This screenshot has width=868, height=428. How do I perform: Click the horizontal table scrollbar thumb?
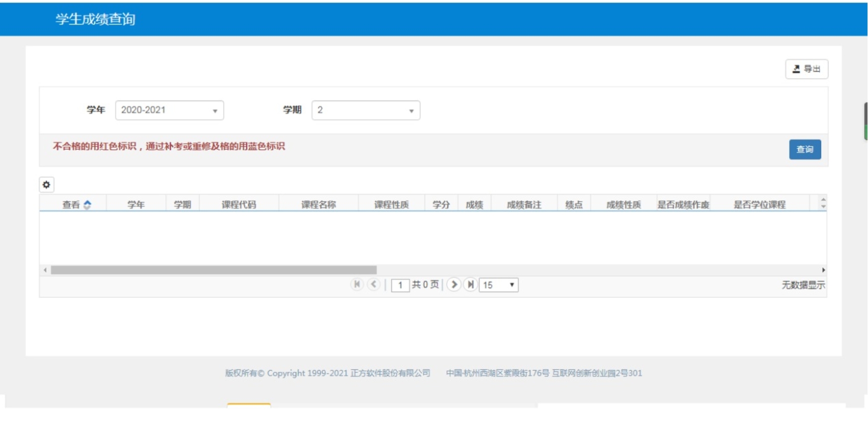pos(213,270)
